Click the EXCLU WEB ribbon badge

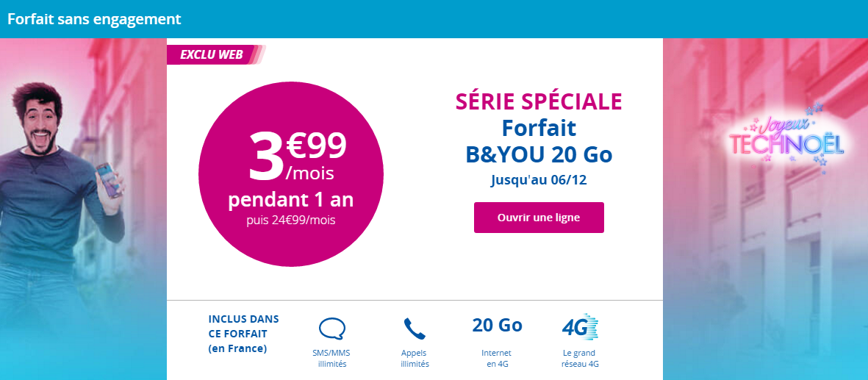coord(216,54)
